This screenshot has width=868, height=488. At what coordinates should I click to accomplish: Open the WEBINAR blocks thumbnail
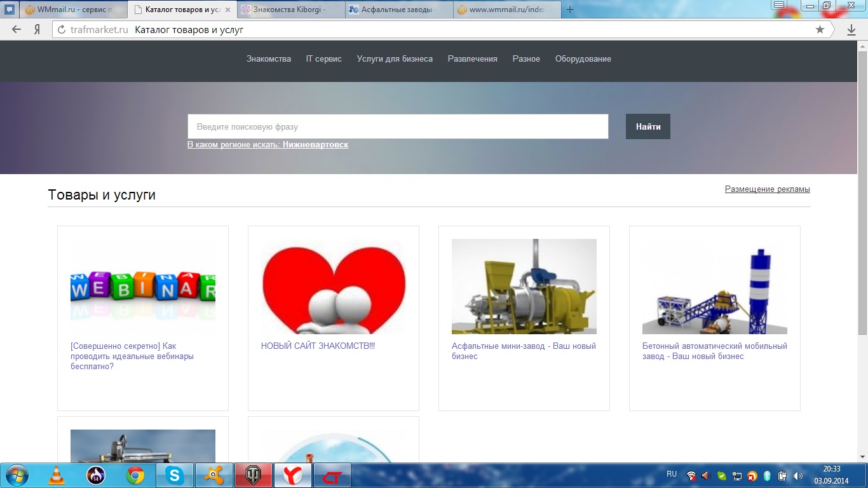[x=143, y=287]
